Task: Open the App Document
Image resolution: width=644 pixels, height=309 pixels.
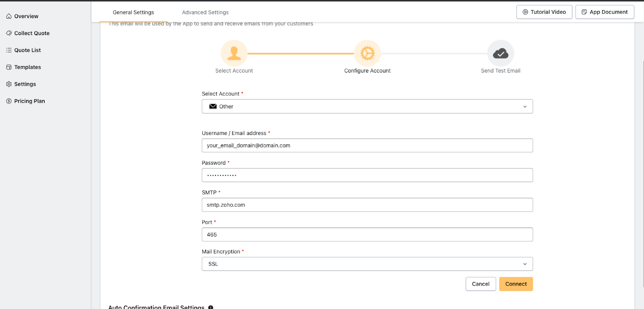Action: (605, 12)
